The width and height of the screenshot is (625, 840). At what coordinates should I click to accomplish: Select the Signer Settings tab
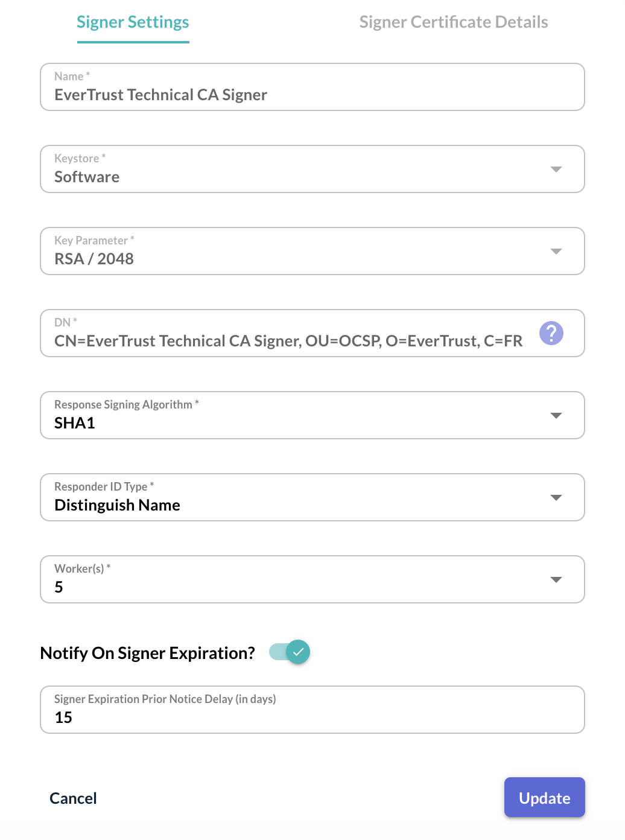coord(132,22)
